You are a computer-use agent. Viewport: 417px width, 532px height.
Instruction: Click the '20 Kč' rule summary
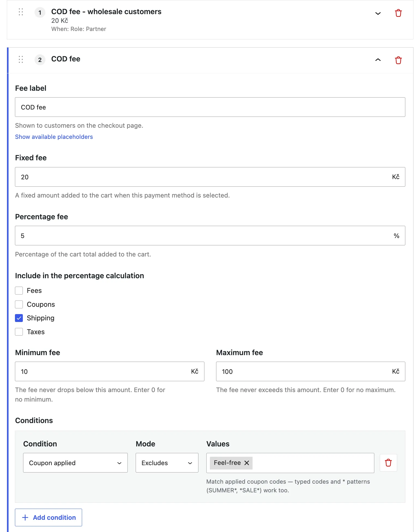(x=60, y=21)
